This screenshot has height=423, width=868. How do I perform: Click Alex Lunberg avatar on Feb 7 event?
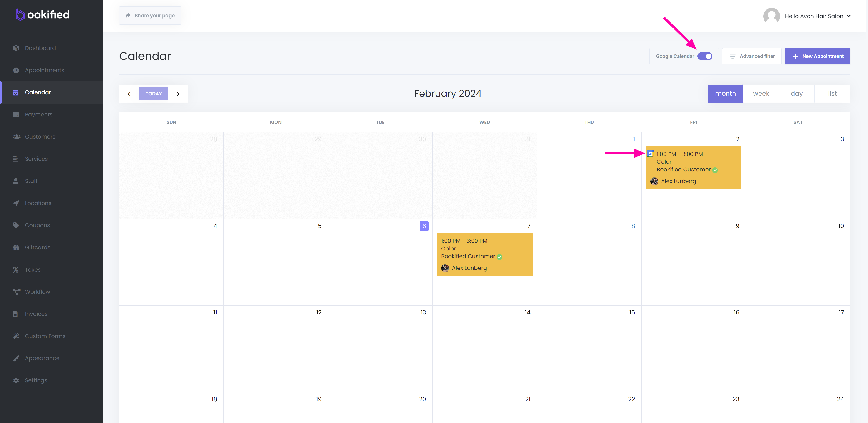point(445,268)
